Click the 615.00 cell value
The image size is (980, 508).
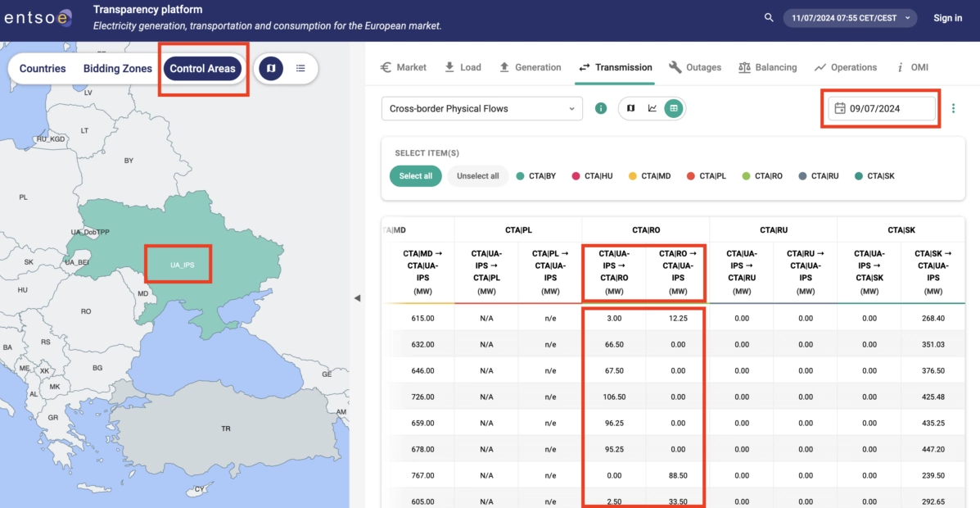coord(423,319)
